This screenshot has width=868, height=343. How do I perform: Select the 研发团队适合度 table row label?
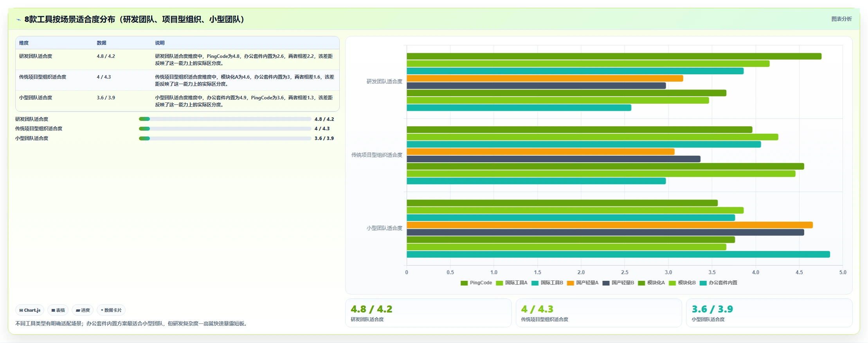point(36,56)
